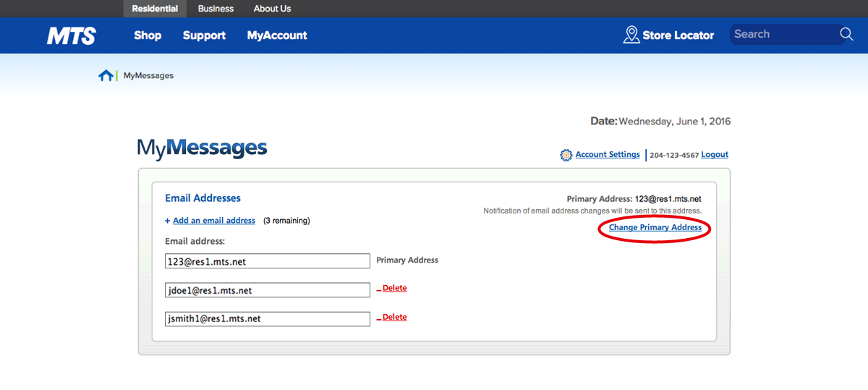Click the Store Locator map pin icon
The image size is (868, 390).
point(631,35)
